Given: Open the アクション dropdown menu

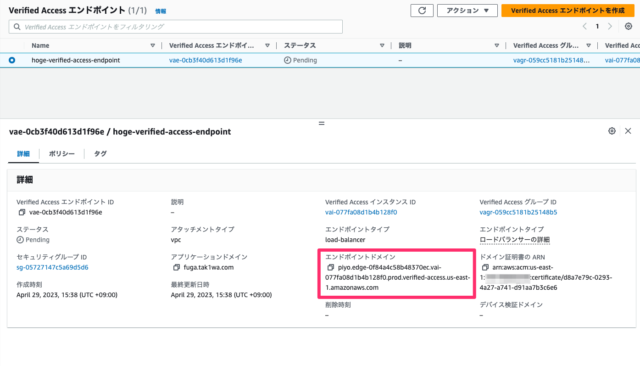Looking at the screenshot, I should (x=467, y=11).
